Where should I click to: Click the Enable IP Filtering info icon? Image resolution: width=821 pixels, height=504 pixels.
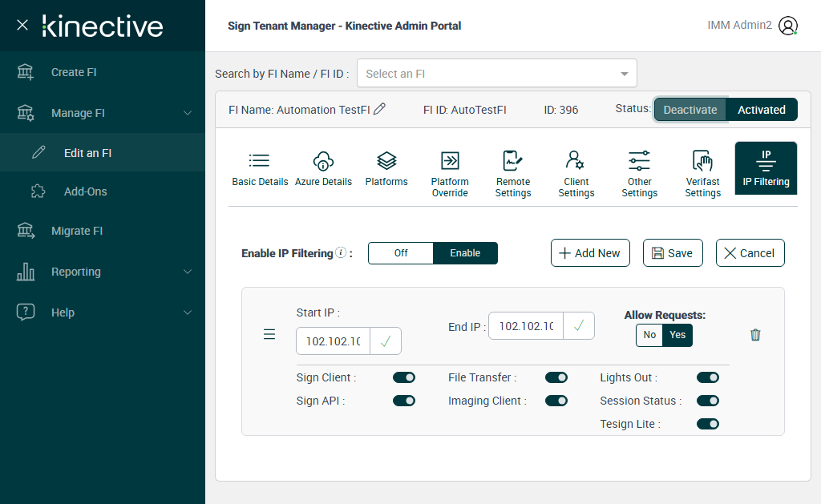(341, 252)
